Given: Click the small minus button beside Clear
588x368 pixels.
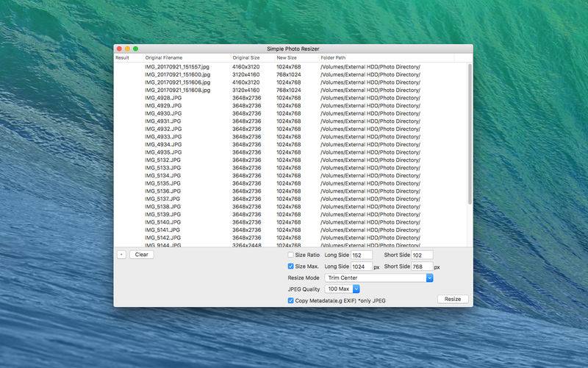Looking at the screenshot, I should (121, 255).
